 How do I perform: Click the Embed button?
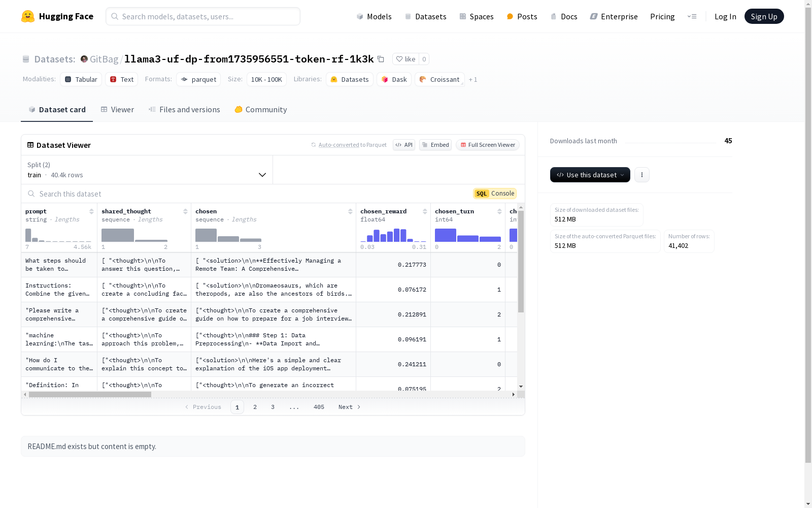coord(435,145)
